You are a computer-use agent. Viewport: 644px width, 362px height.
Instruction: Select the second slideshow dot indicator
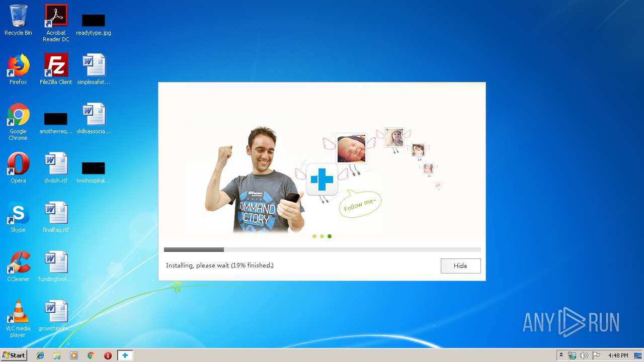[x=322, y=236]
